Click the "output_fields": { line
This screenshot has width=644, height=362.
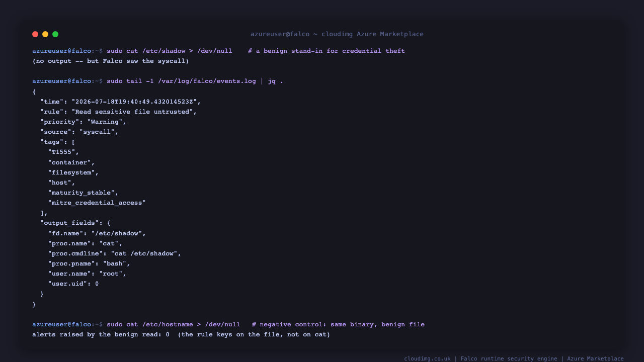pos(75,223)
